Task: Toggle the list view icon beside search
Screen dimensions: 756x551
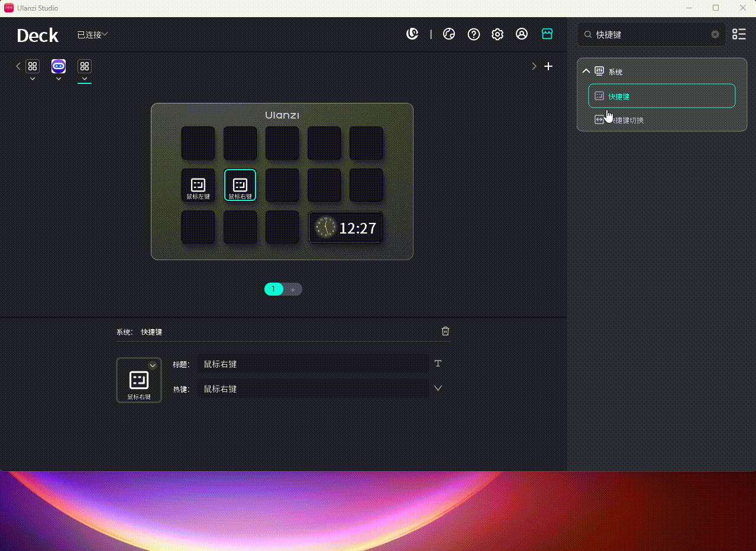Action: coord(739,34)
